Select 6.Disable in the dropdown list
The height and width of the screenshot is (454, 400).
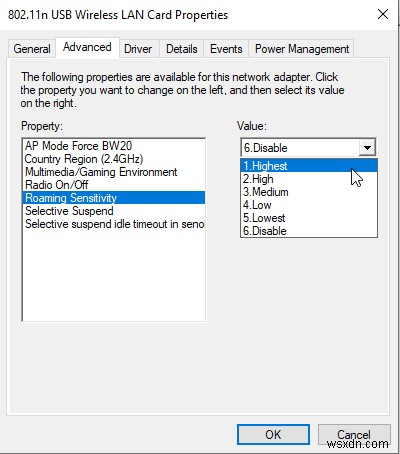click(x=309, y=231)
